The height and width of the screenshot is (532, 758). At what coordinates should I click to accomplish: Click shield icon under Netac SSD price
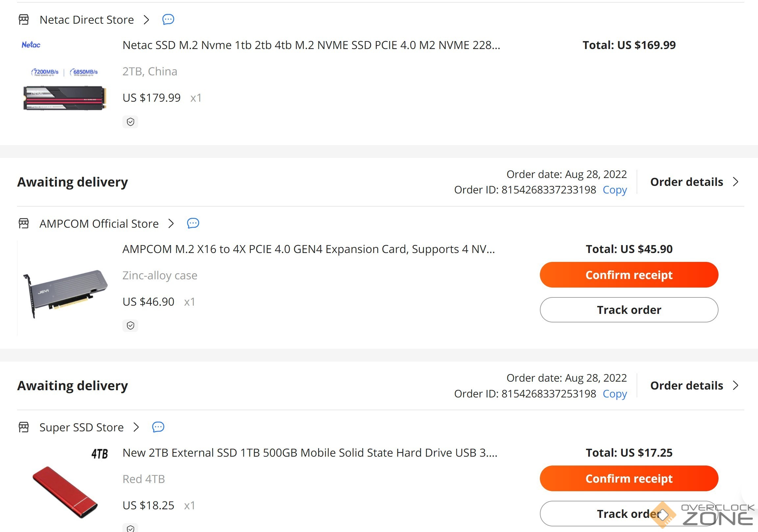(x=130, y=122)
